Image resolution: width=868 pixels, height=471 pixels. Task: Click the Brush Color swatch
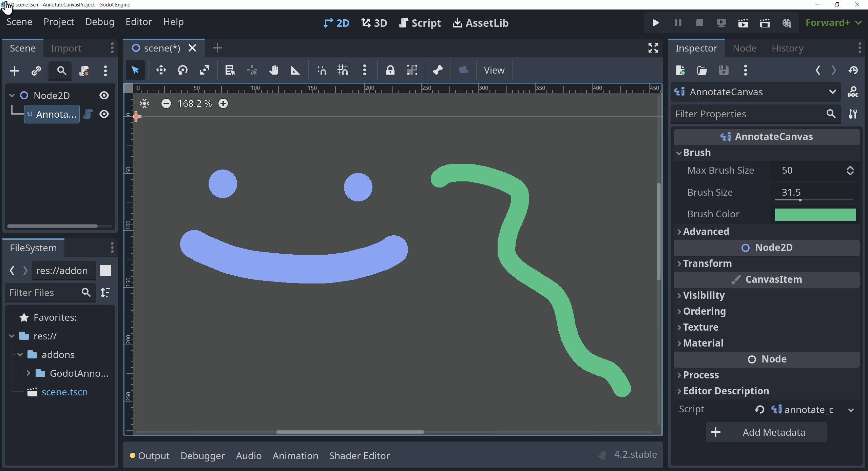pos(815,213)
